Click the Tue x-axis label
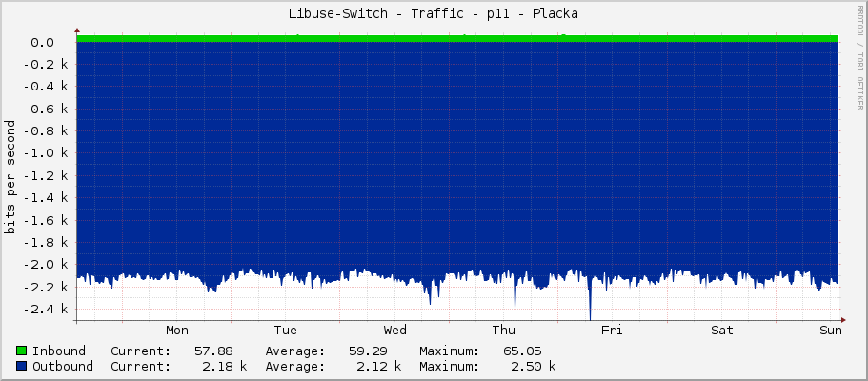 click(x=286, y=331)
